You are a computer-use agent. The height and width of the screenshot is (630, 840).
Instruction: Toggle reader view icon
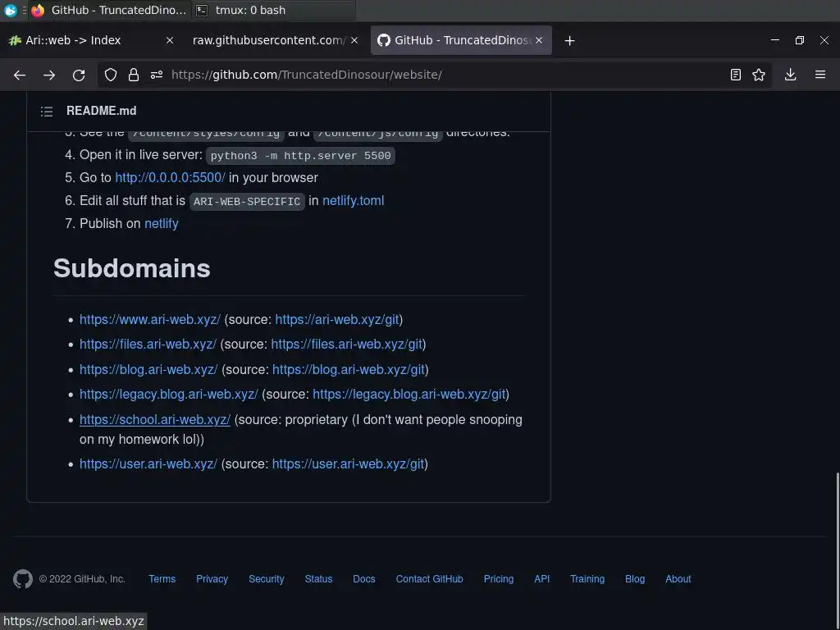pyautogui.click(x=736, y=75)
